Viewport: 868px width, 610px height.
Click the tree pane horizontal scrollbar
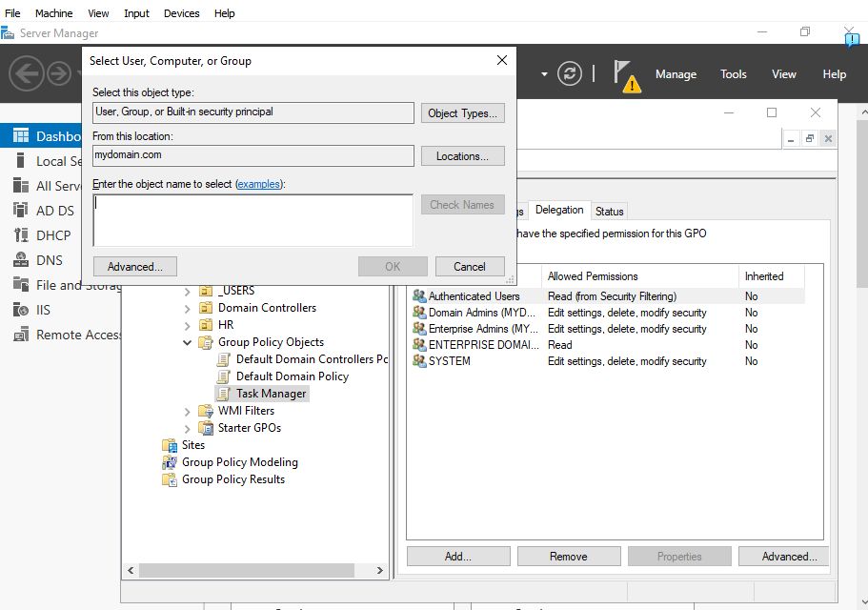coord(247,570)
